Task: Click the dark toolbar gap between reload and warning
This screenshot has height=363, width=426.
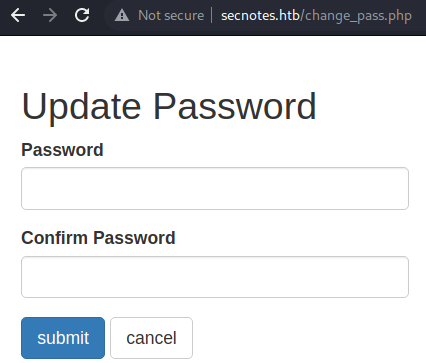Action: tap(98, 15)
